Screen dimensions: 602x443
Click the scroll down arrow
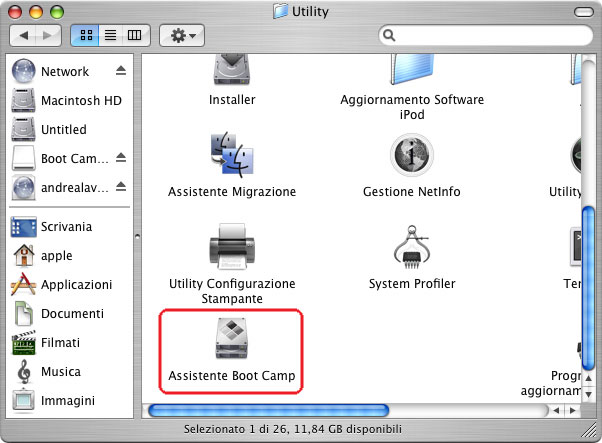588,394
